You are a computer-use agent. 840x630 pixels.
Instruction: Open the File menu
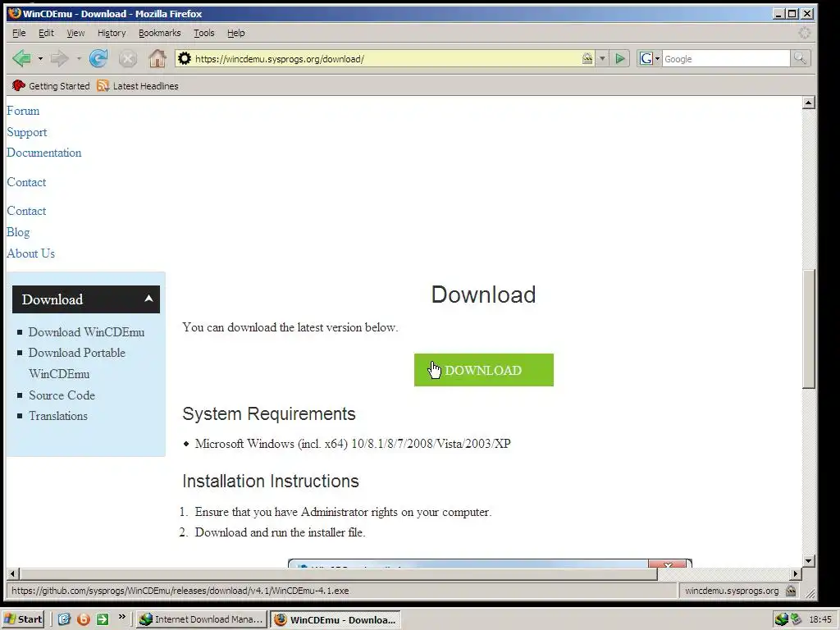(19, 33)
